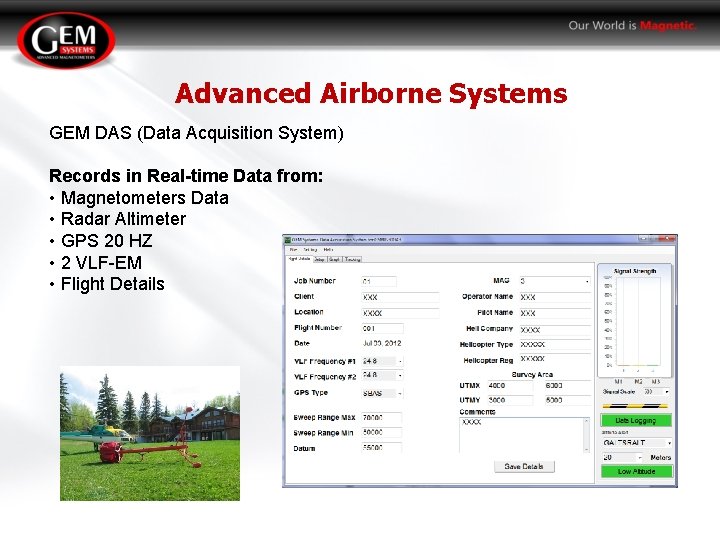720x540 pixels.
Task: Click the Flight Number field
Action: point(382,328)
